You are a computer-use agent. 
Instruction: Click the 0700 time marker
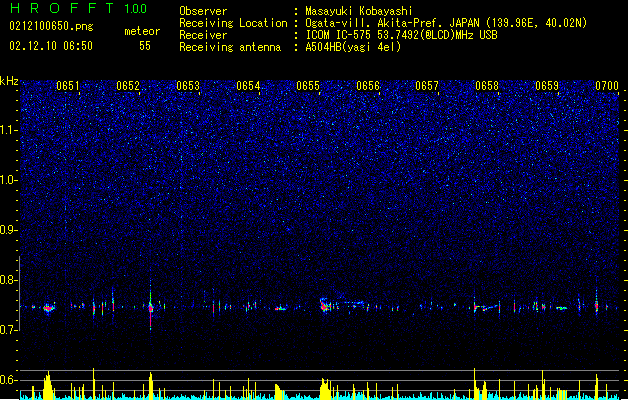point(607,86)
